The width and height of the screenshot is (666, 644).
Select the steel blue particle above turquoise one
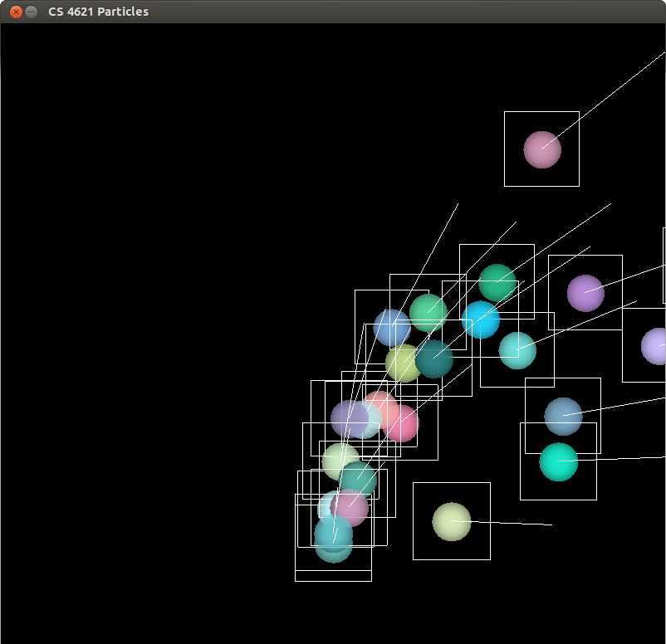(563, 416)
